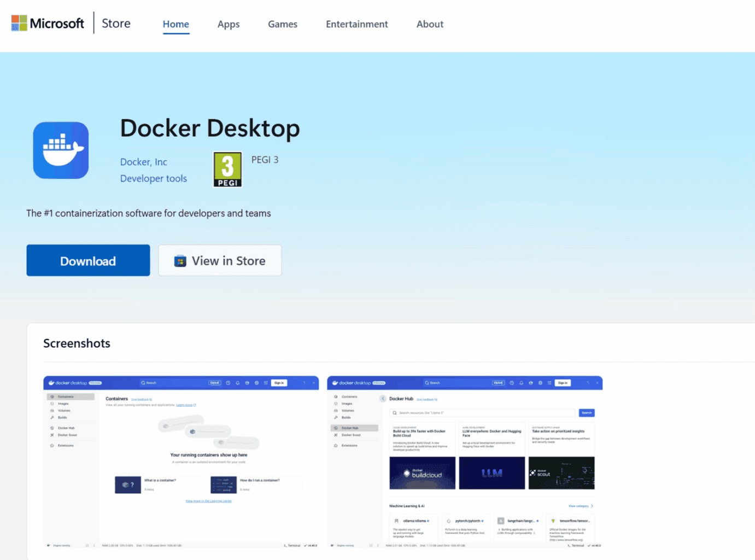Select the Home navigation tab
The height and width of the screenshot is (560, 755).
pos(176,24)
